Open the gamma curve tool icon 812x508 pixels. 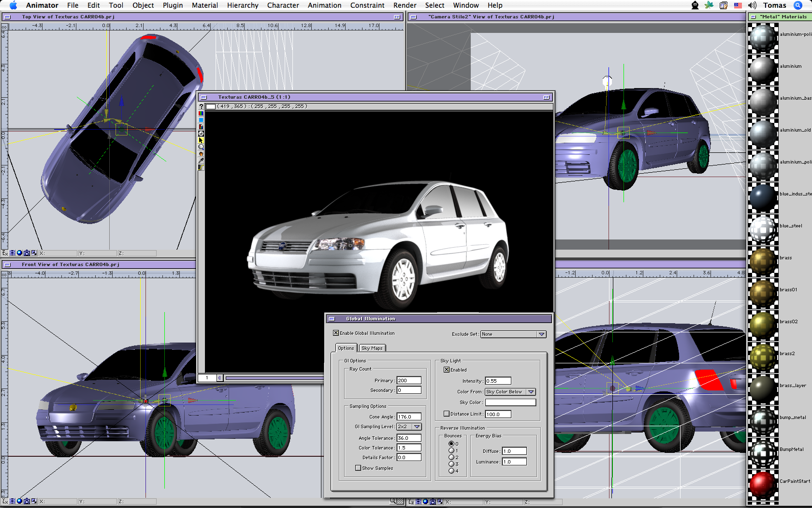201,167
